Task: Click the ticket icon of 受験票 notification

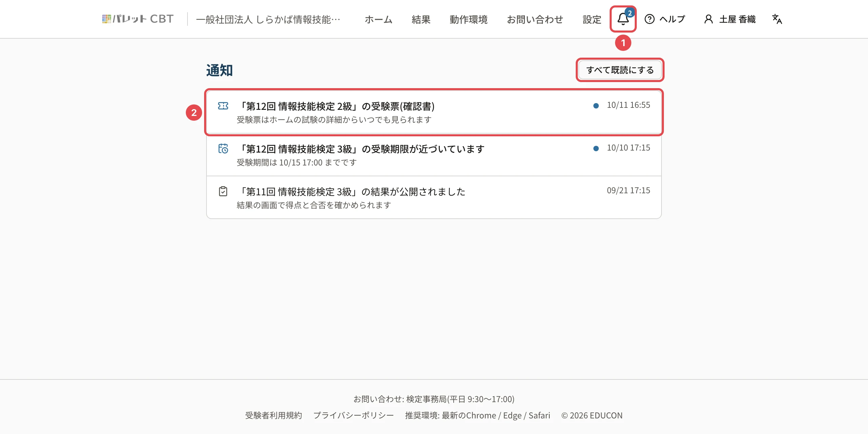Action: [x=223, y=106]
